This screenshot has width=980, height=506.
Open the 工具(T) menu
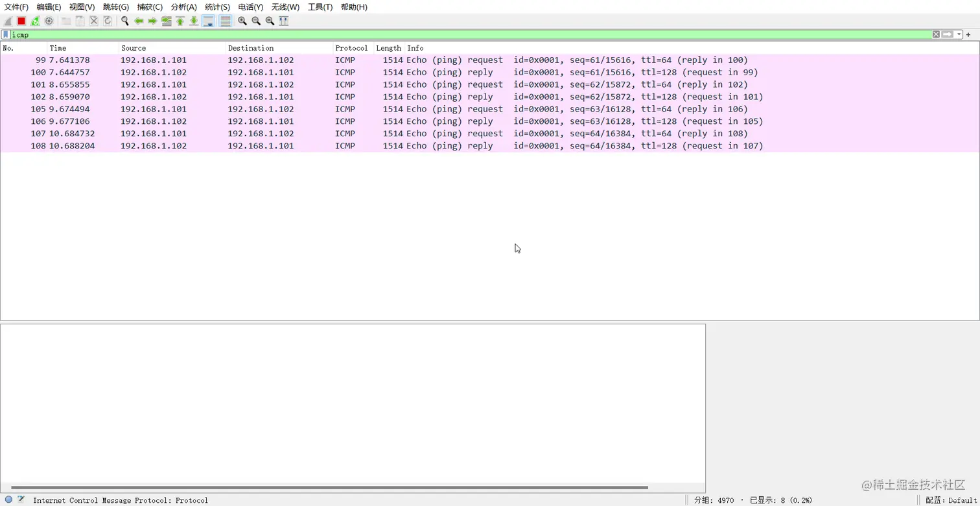pos(320,7)
